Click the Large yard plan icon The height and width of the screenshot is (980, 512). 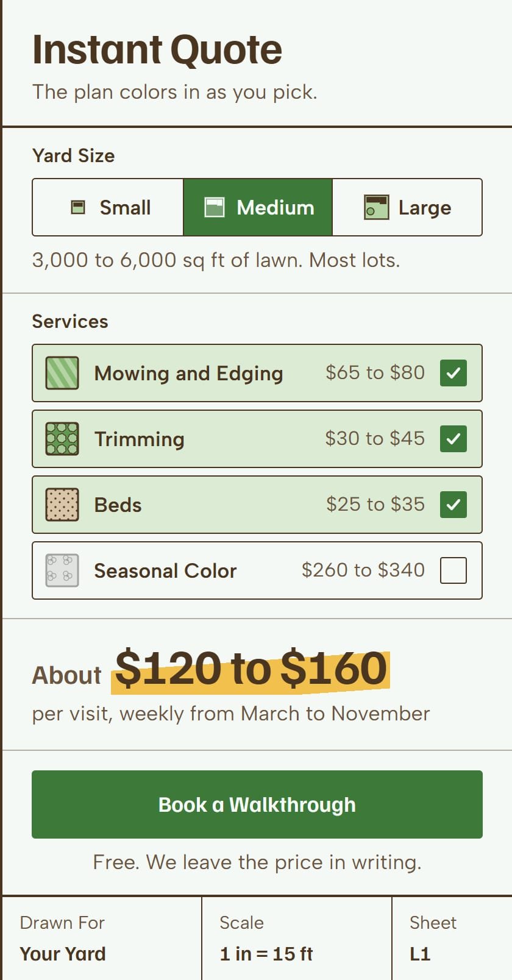(376, 207)
